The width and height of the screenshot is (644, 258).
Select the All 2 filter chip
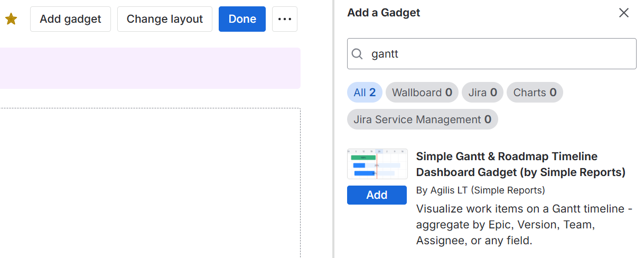pyautogui.click(x=365, y=93)
